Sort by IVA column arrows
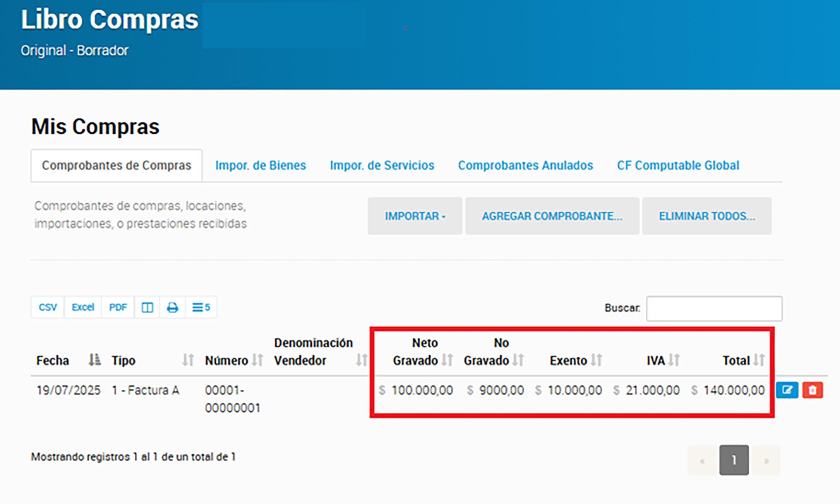840x504 pixels. tap(674, 360)
